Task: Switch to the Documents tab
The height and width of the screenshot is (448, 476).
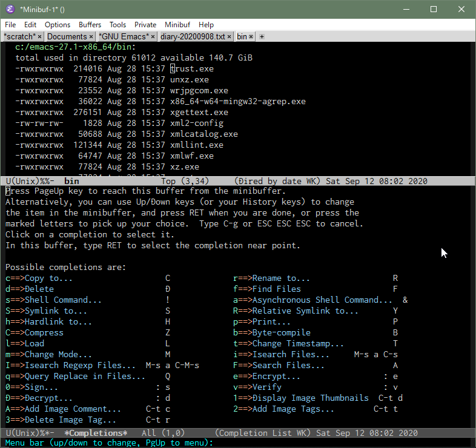Action: pyautogui.click(x=67, y=37)
